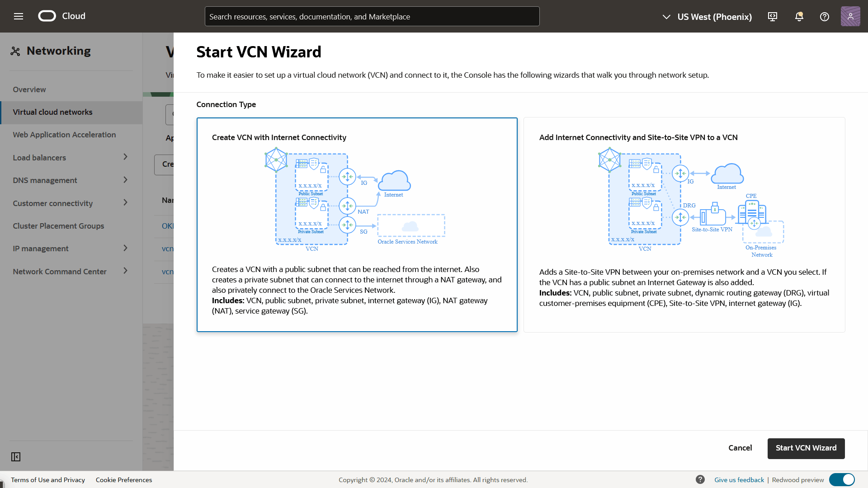
Task: Focus the search resources input field
Action: point(372,17)
